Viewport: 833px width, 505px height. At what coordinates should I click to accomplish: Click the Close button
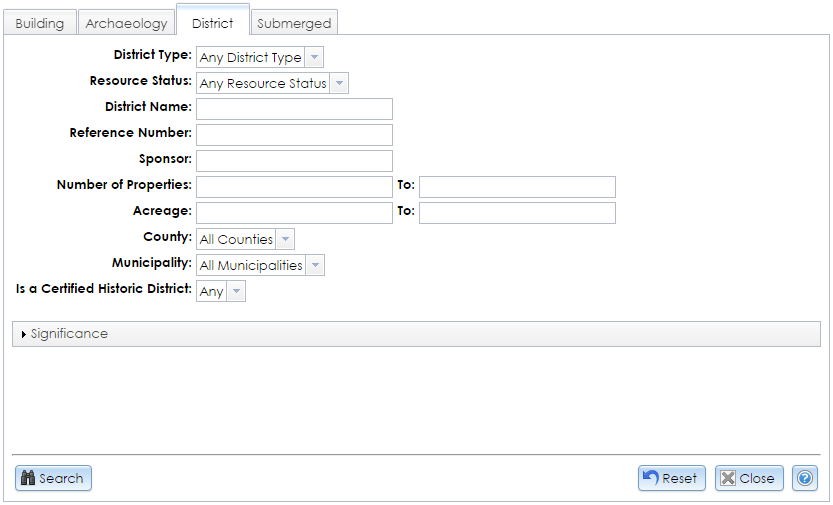[x=749, y=478]
